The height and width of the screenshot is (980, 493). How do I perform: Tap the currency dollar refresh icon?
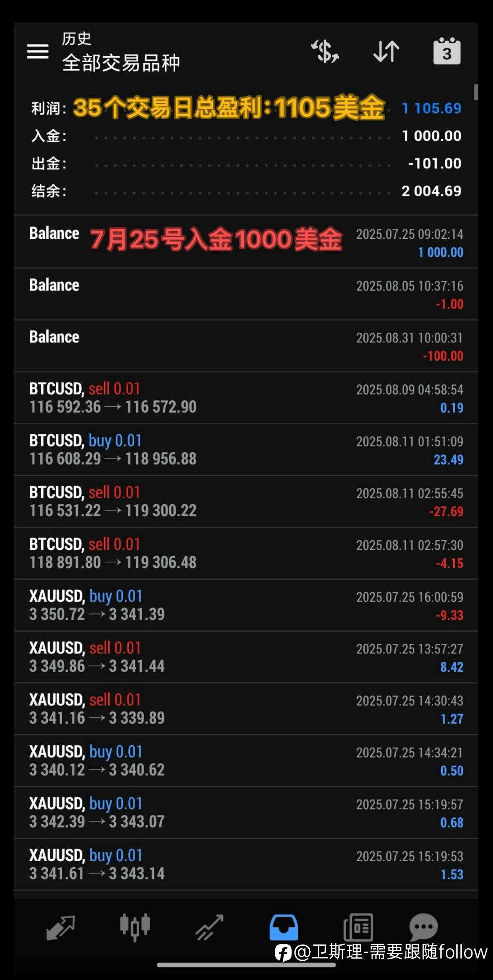coord(325,51)
